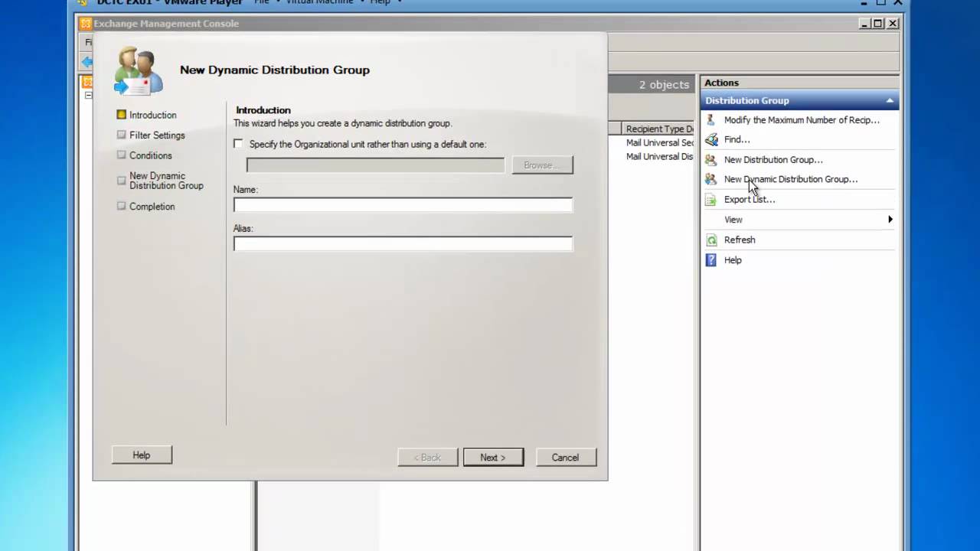Image resolution: width=980 pixels, height=551 pixels.
Task: Open the Find action in the Actions pane
Action: click(x=737, y=139)
